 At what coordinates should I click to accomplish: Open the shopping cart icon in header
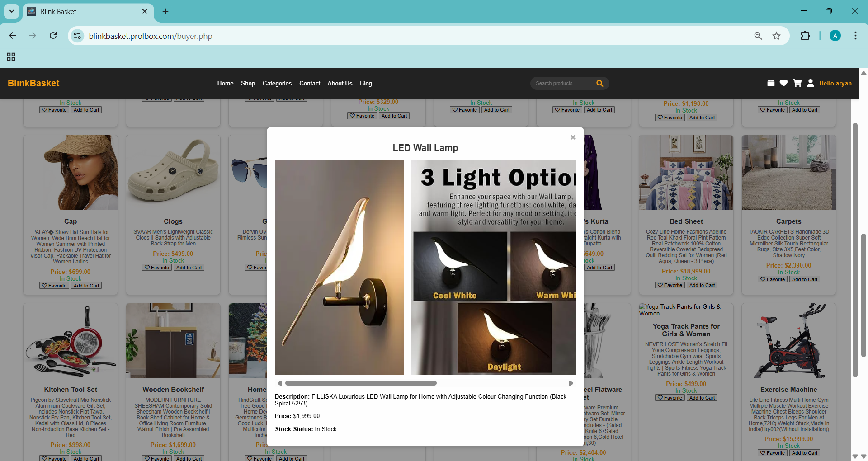pos(797,83)
